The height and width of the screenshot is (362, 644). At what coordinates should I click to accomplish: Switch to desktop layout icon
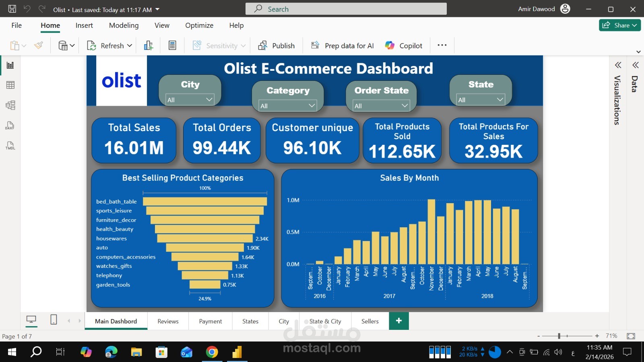[x=31, y=320]
